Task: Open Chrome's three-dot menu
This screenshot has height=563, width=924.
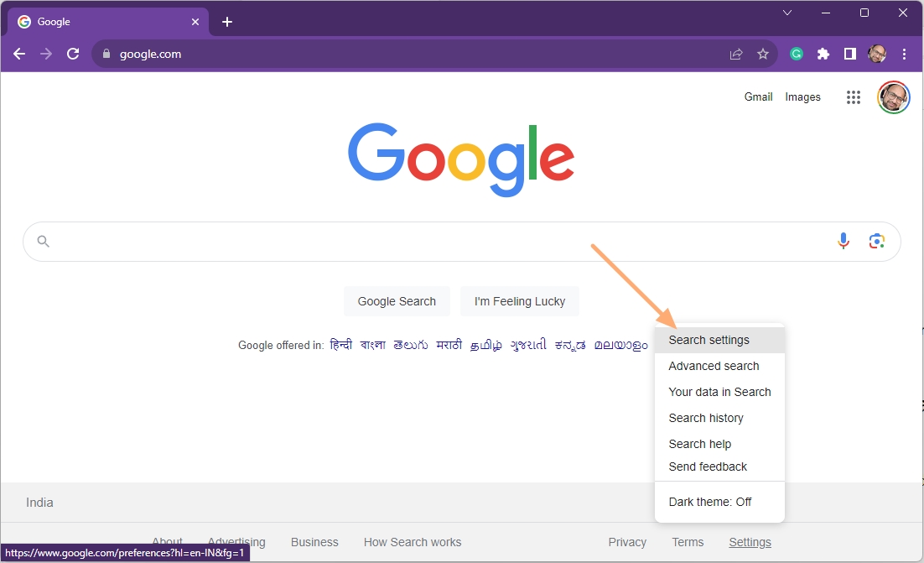Action: click(904, 55)
